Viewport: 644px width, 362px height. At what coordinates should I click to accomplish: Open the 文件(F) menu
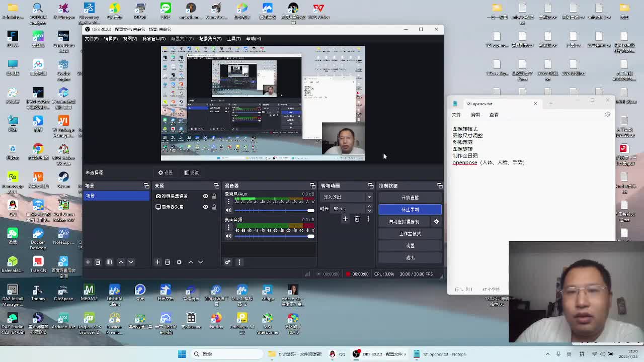coord(92,39)
